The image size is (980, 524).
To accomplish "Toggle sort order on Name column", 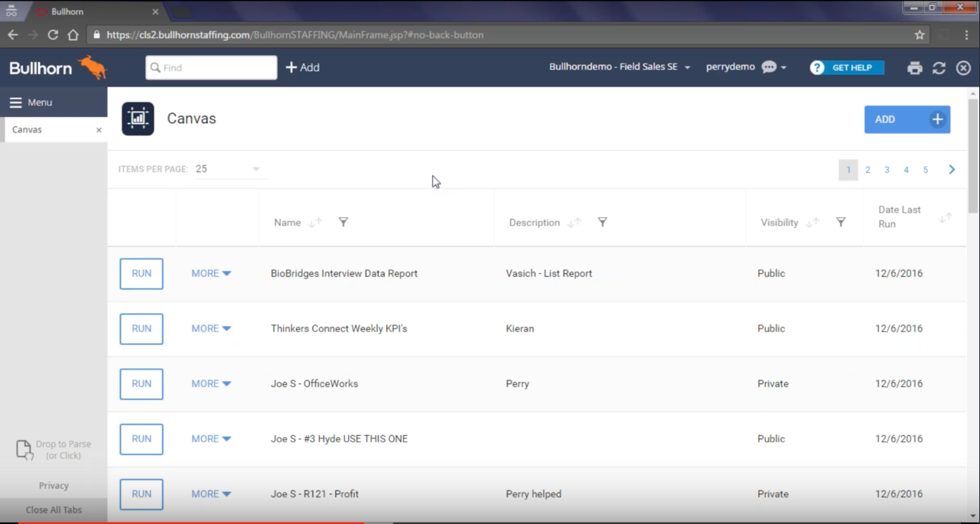I will coord(315,223).
